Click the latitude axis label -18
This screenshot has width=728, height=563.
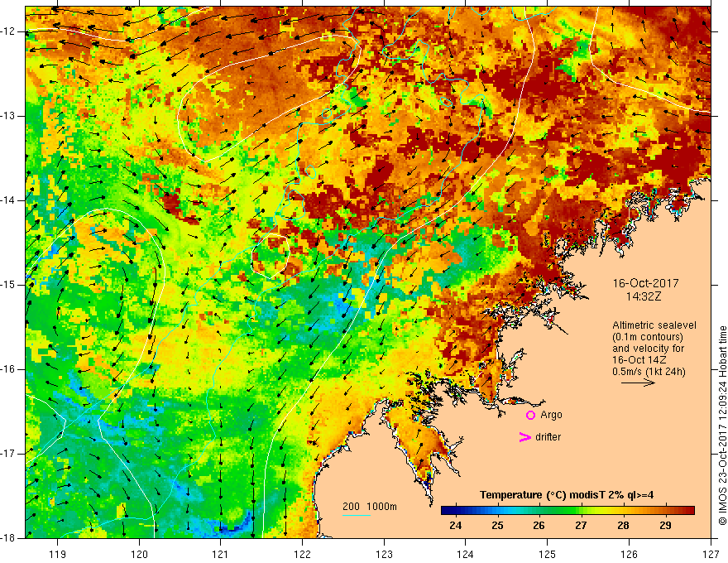click(x=9, y=538)
